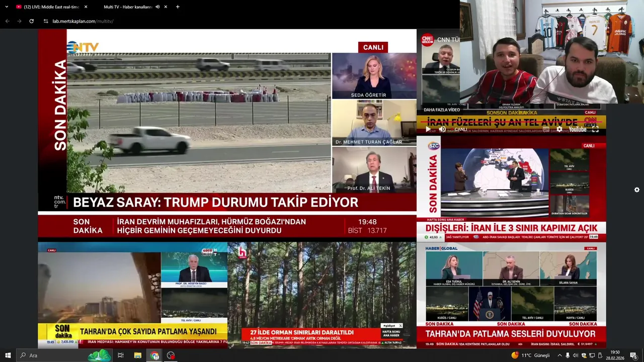Close the Multi TV tab
This screenshot has height=362, width=644.
[166, 7]
